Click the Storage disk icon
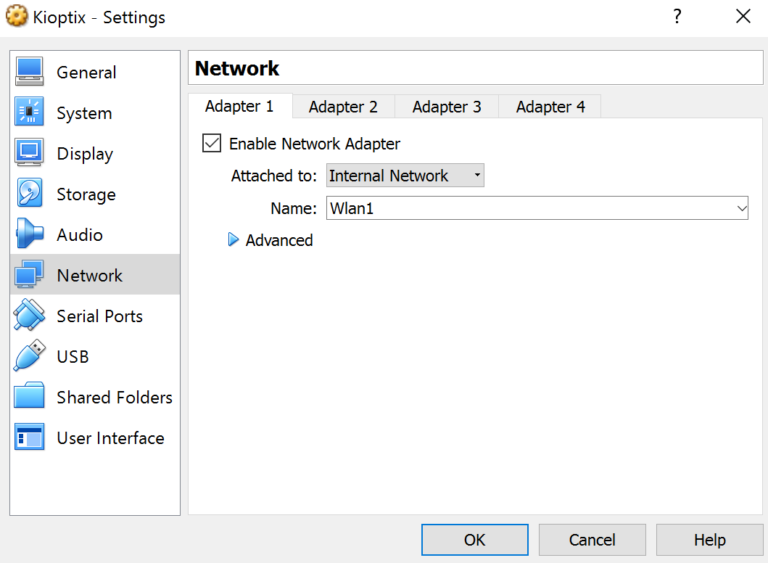 coord(29,194)
